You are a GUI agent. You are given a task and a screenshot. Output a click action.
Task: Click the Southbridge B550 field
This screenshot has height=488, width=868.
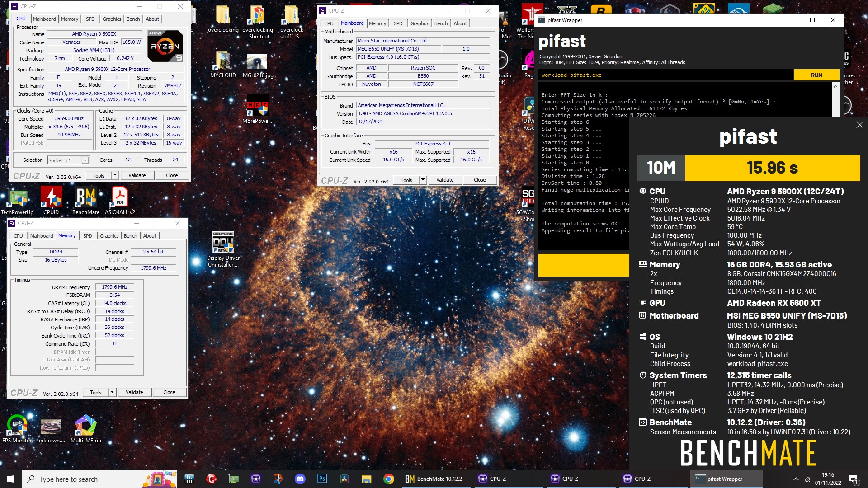point(423,76)
